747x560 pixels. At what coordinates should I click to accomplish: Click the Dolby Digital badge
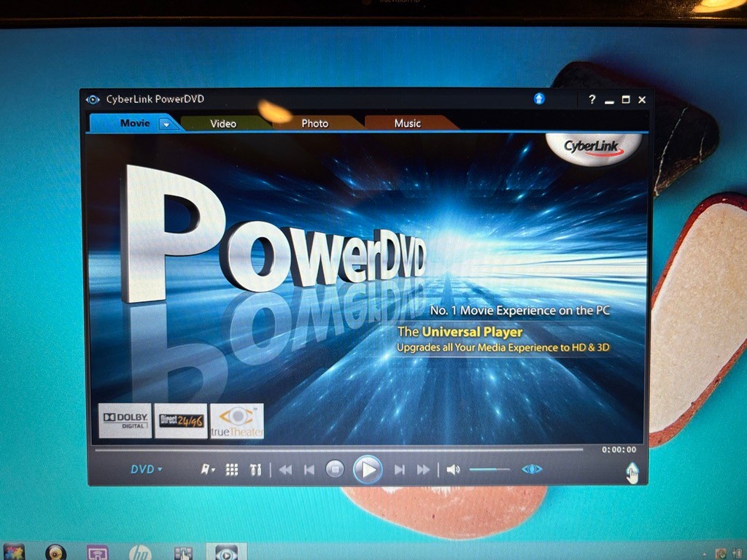click(x=125, y=421)
